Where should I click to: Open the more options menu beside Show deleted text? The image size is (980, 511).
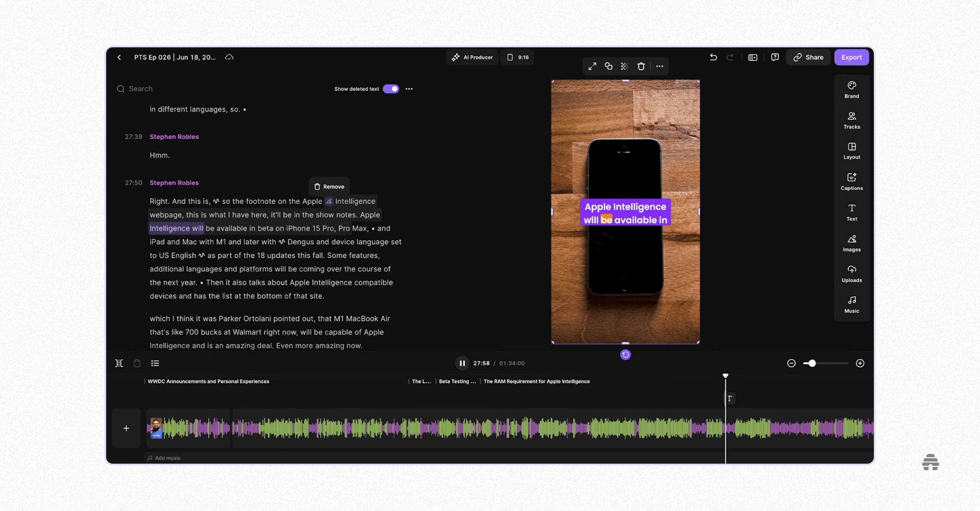pyautogui.click(x=409, y=89)
